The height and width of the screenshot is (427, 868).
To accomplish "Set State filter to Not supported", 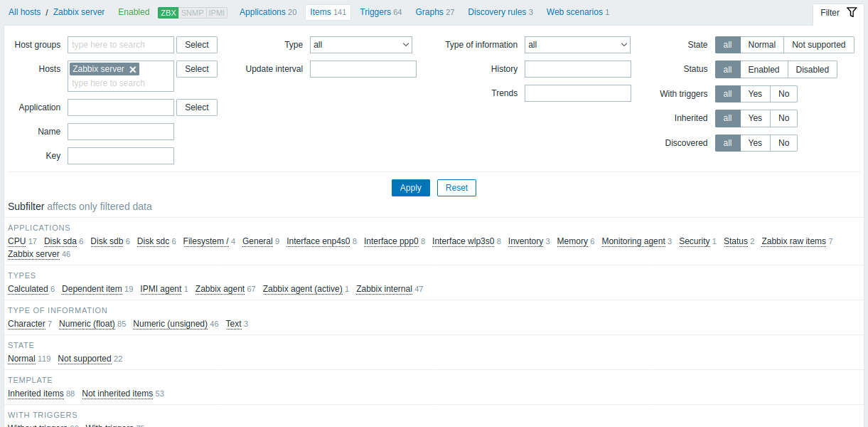I will click(818, 45).
